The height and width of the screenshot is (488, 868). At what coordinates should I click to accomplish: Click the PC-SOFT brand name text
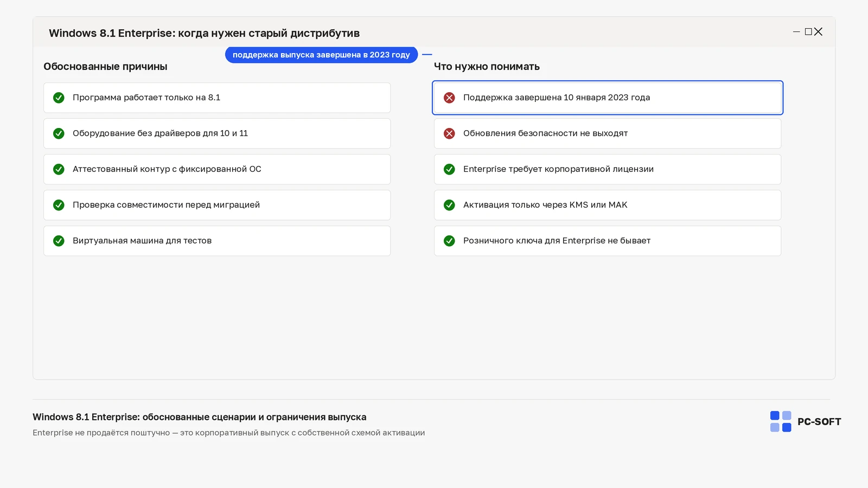(819, 422)
